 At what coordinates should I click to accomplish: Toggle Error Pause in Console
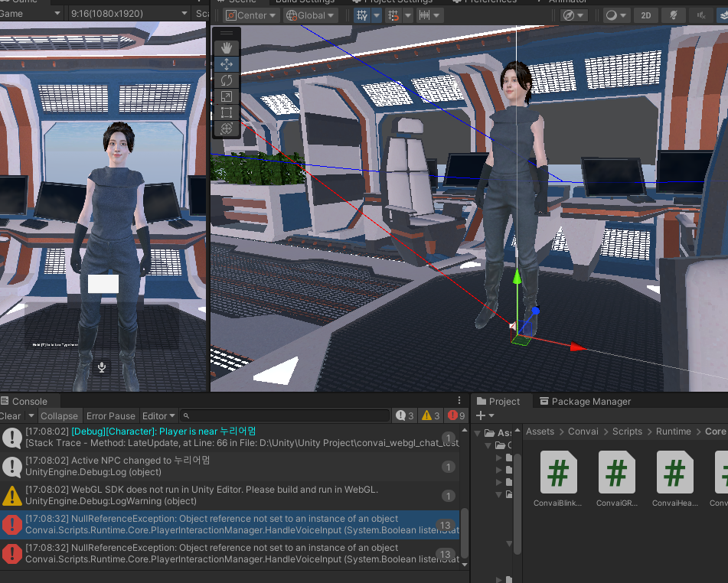(x=110, y=416)
